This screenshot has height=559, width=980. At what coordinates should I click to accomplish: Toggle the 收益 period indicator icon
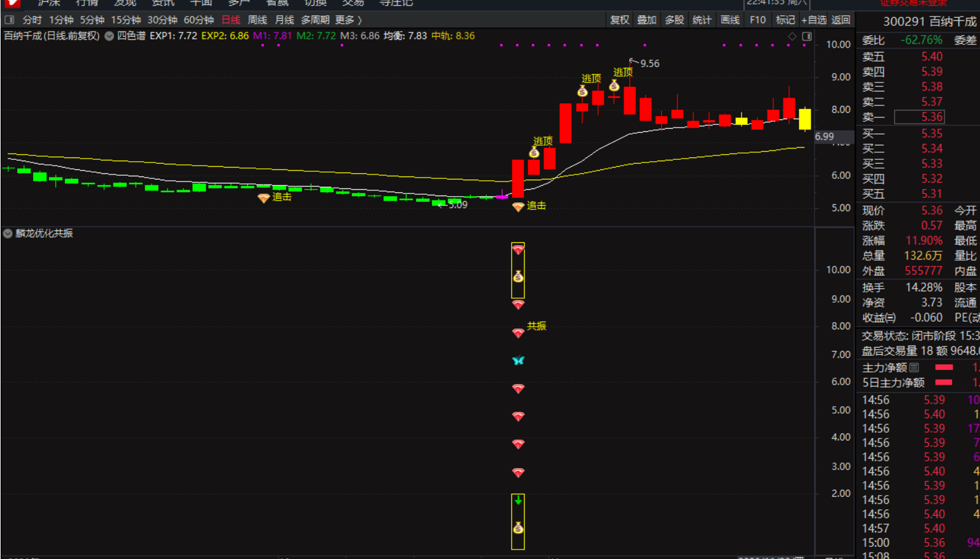(891, 318)
